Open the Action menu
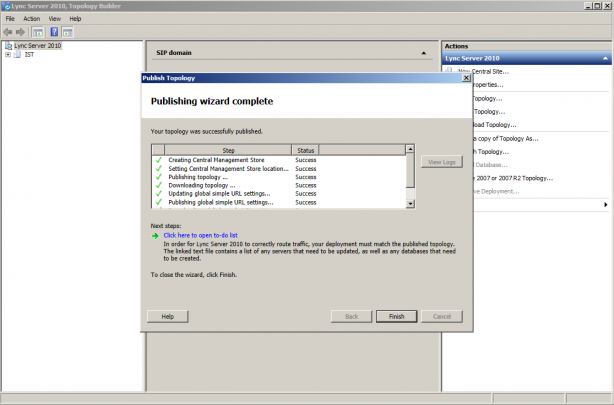 click(x=31, y=18)
